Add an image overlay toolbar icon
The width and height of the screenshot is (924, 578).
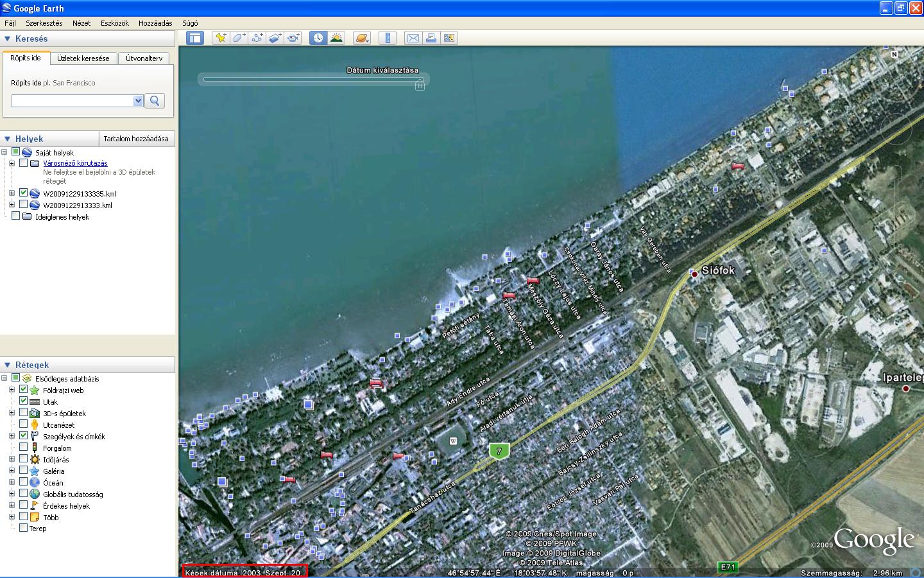[275, 38]
